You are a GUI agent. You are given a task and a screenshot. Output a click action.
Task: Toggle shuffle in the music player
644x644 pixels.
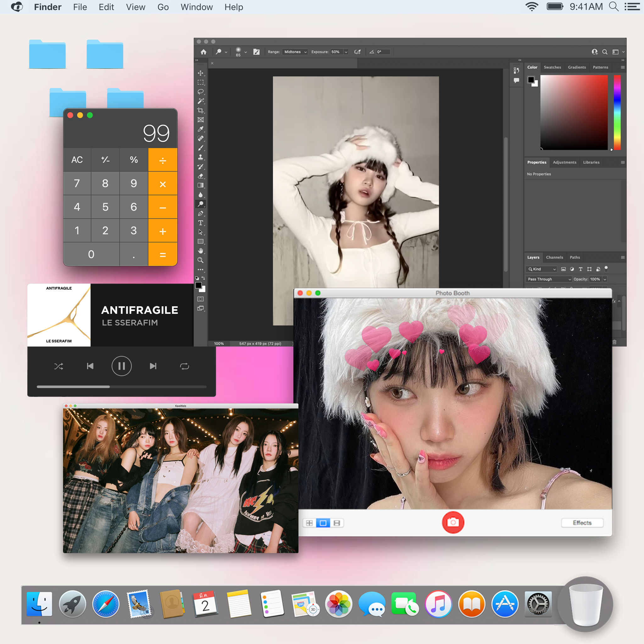(x=59, y=366)
